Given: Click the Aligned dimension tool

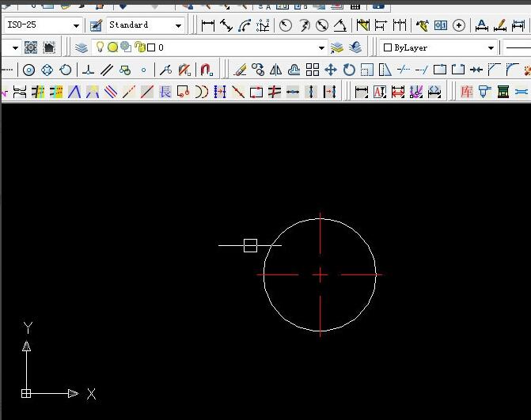Looking at the screenshot, I should 226,25.
